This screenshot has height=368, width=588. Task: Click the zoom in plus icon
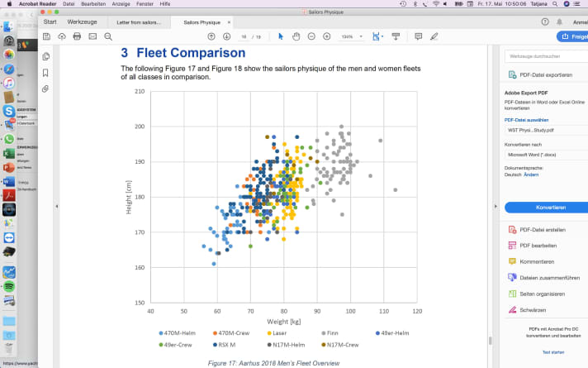pos(327,36)
